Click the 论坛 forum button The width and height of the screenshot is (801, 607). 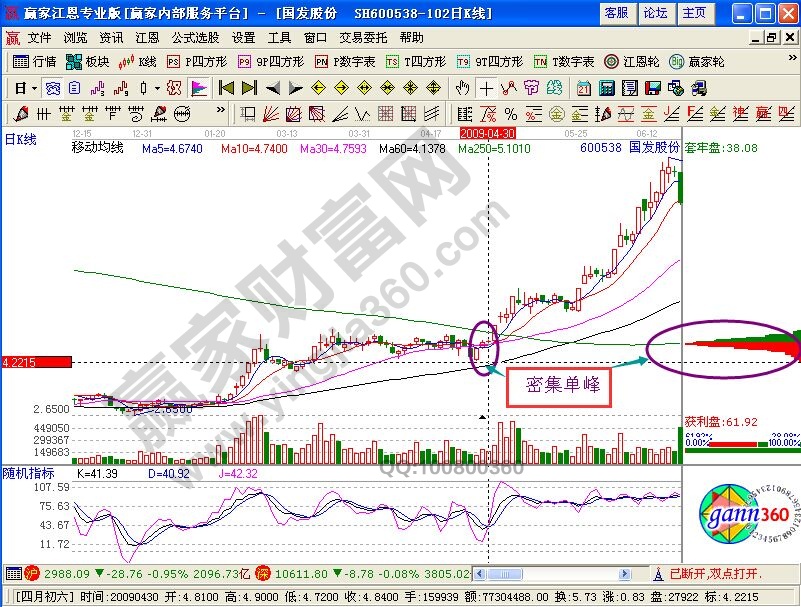point(655,13)
